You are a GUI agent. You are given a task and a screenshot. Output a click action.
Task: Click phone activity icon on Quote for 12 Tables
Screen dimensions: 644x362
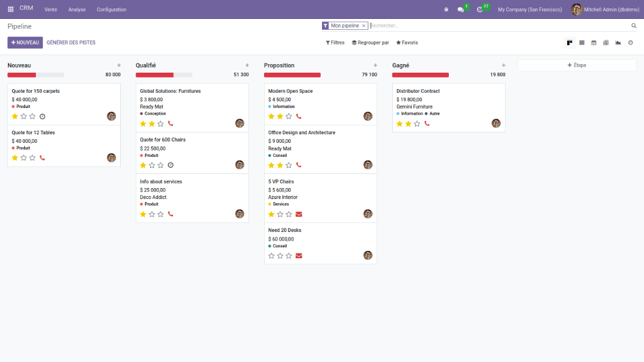point(42,157)
